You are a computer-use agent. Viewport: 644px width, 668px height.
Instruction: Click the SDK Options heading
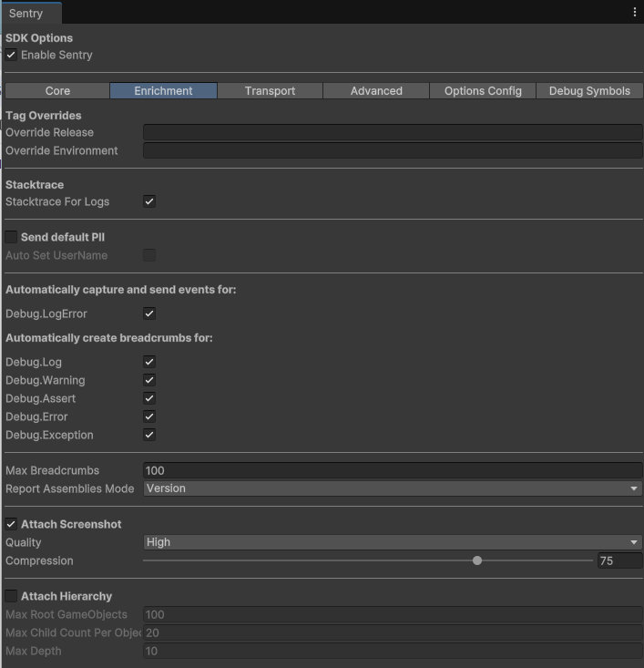coord(39,38)
